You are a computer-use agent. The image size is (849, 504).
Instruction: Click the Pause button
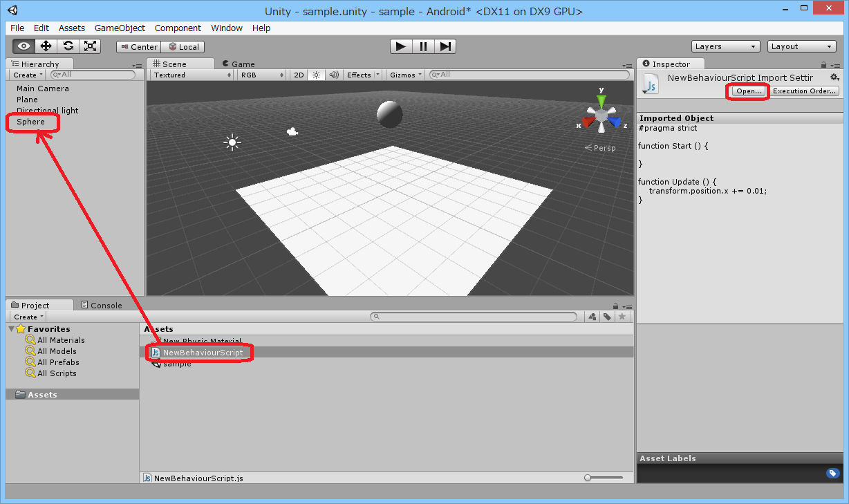(x=423, y=46)
